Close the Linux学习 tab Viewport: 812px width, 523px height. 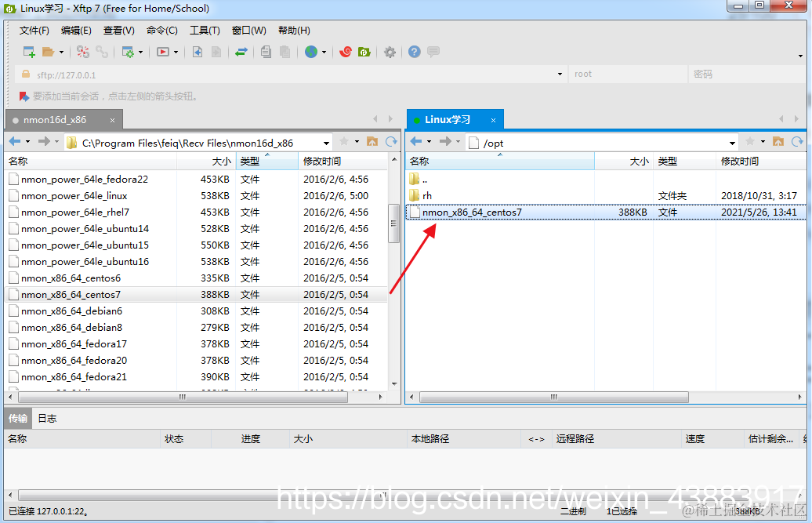[x=494, y=120]
